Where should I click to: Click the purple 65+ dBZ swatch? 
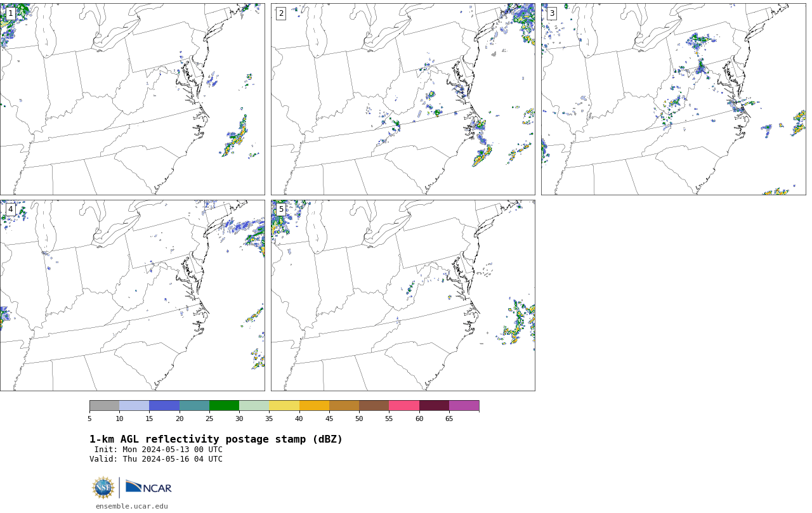pyautogui.click(x=464, y=406)
